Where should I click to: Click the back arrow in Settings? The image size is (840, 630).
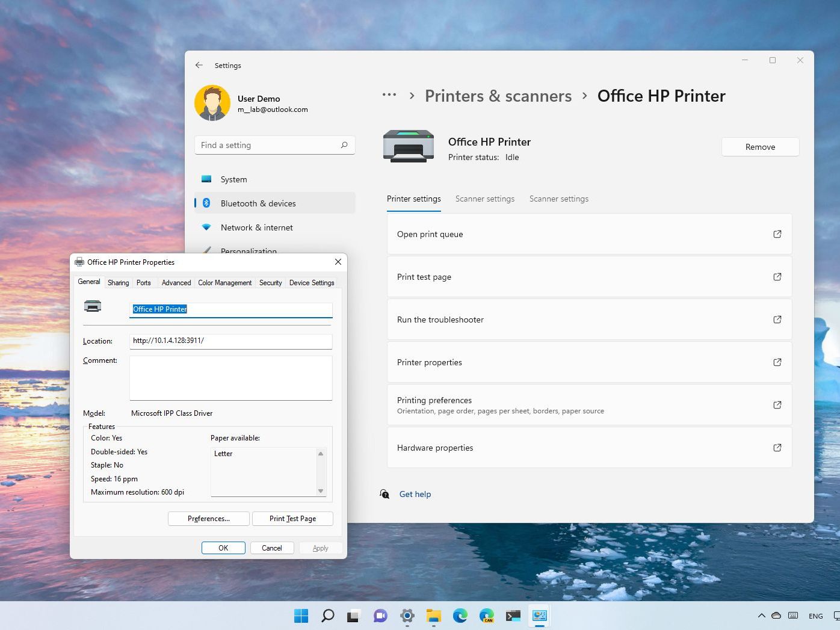pos(199,65)
